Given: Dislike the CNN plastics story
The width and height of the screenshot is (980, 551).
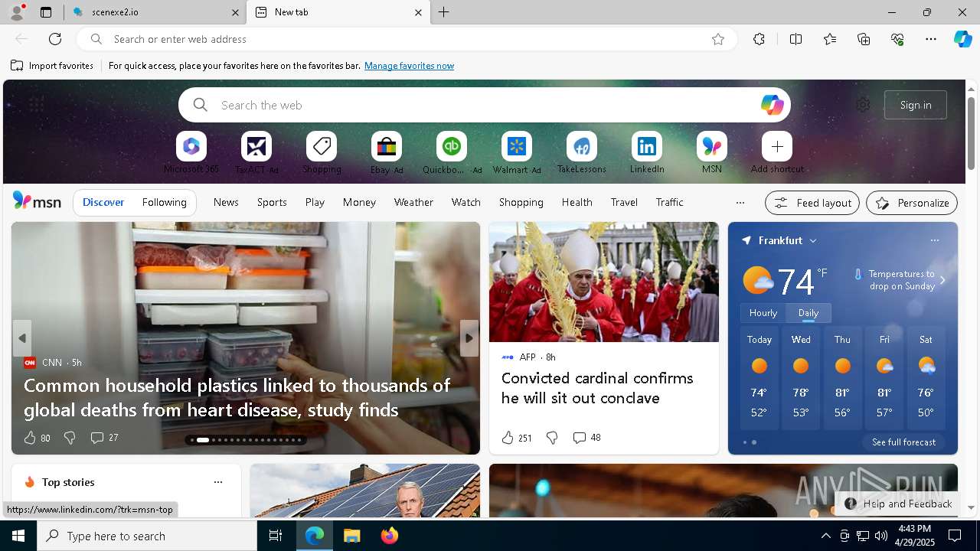Looking at the screenshot, I should coord(70,438).
